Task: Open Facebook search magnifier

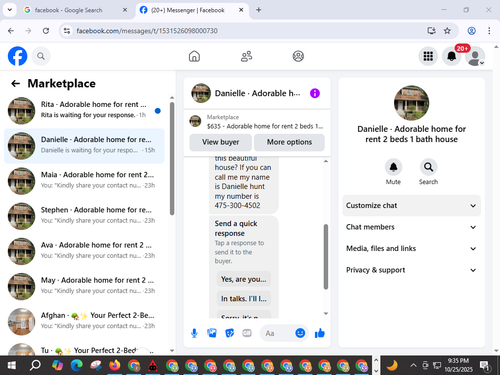Action: tap(41, 56)
